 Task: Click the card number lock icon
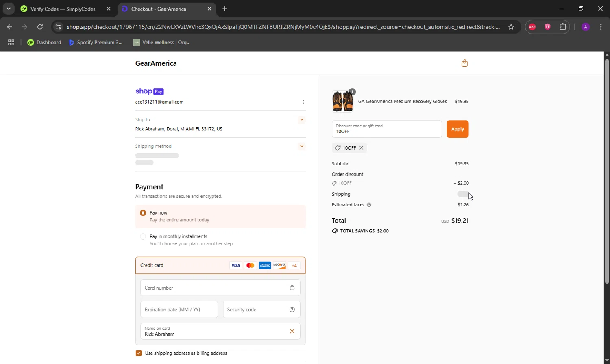tap(292, 288)
